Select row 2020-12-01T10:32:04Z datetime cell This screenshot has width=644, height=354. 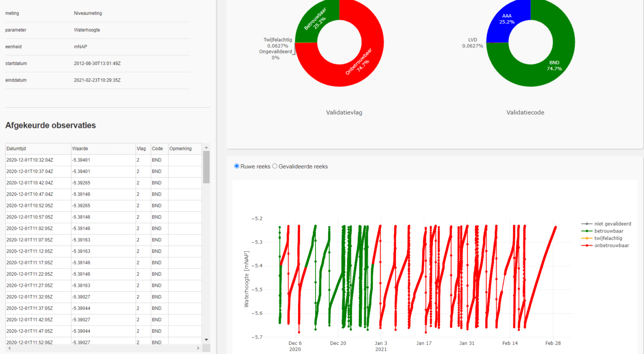click(38, 160)
